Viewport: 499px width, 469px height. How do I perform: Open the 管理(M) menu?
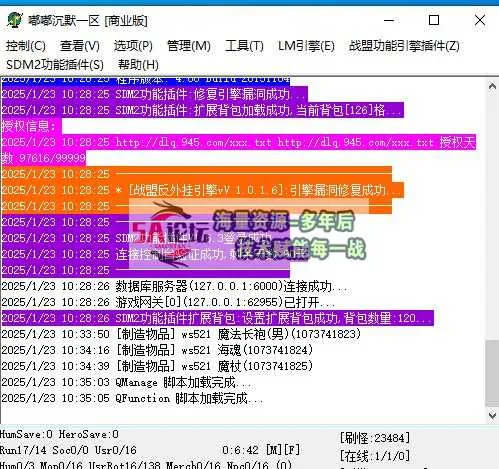coord(189,46)
